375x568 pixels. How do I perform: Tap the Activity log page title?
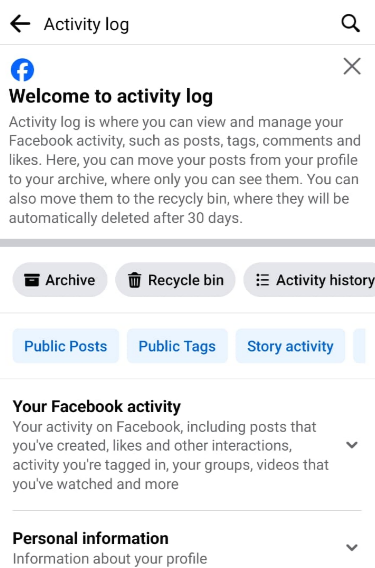click(86, 25)
